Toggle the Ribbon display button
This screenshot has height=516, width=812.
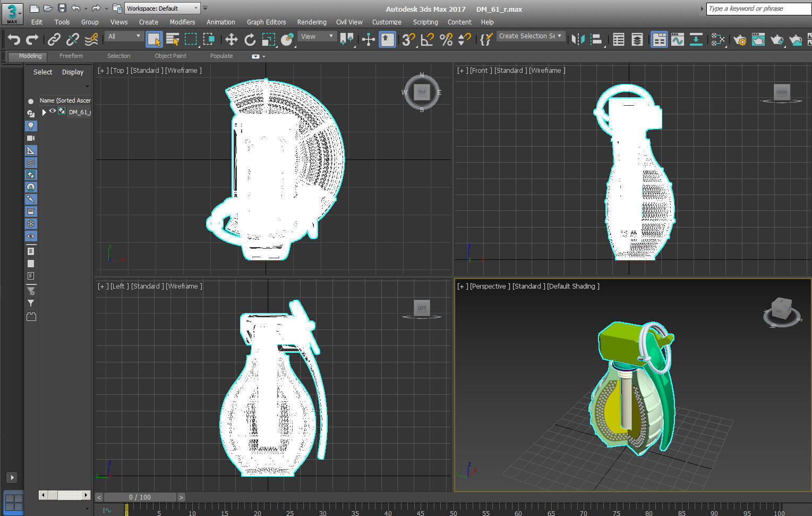tap(659, 39)
